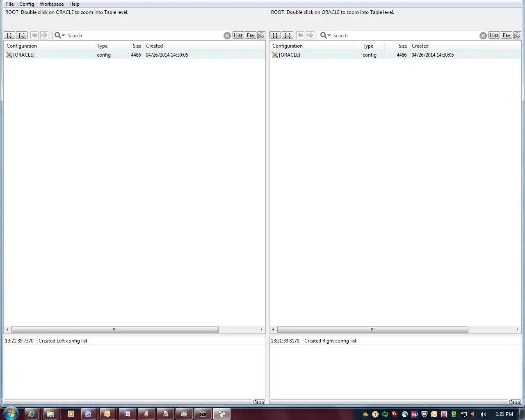Screen dimensions: 525x420
Task: Open left pane Fav button
Action: tap(251, 35)
